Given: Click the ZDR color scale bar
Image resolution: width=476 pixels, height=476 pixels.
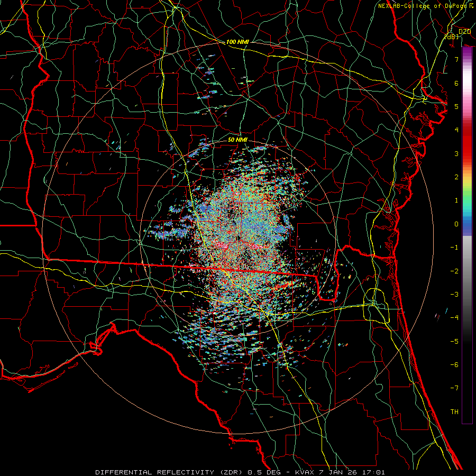Looking at the screenshot, I should pos(467,235).
